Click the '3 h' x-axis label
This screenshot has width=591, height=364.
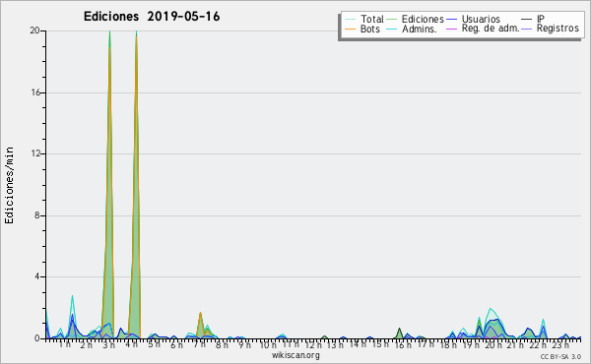tap(109, 344)
